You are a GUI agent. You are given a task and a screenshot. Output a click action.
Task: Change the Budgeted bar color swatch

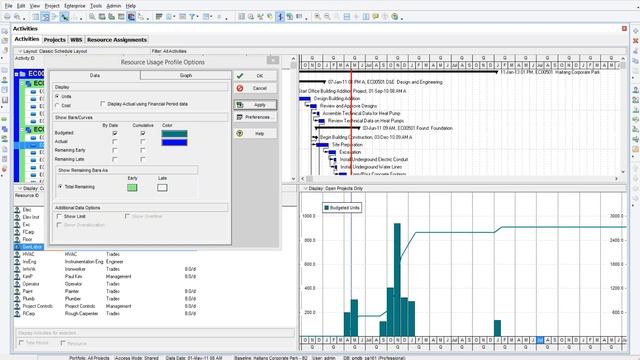174,133
